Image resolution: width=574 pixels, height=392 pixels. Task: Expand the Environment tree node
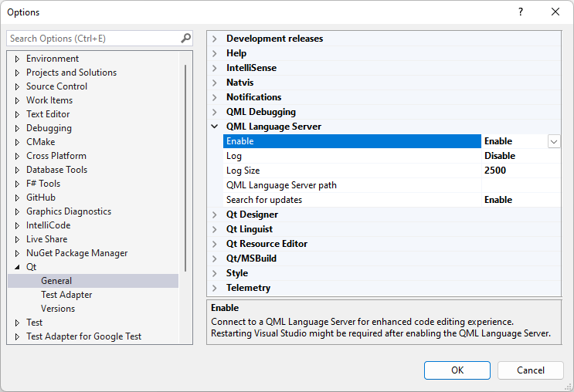[x=17, y=59]
